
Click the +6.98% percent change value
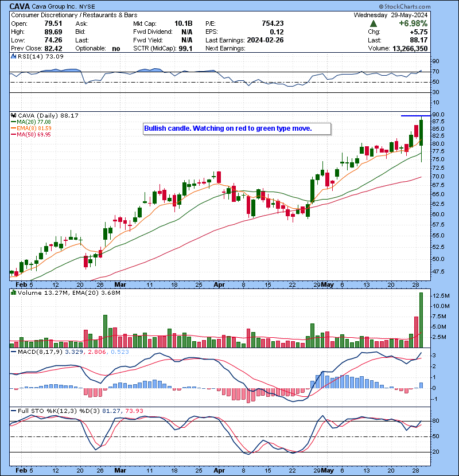pos(413,24)
